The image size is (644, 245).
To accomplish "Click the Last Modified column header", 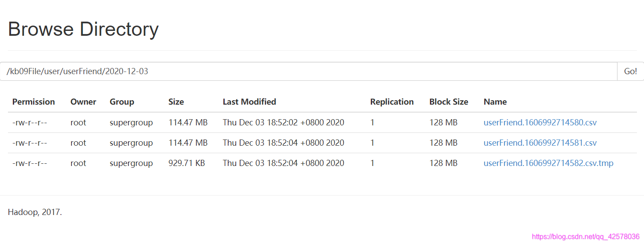I will pos(249,102).
